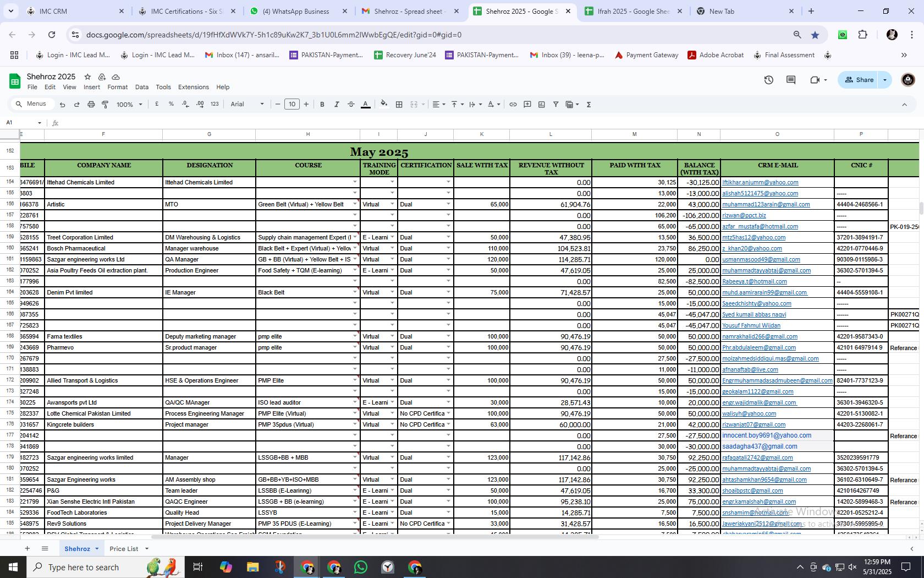
Task: Open email link walisyh@yahoo.com
Action: click(x=749, y=413)
